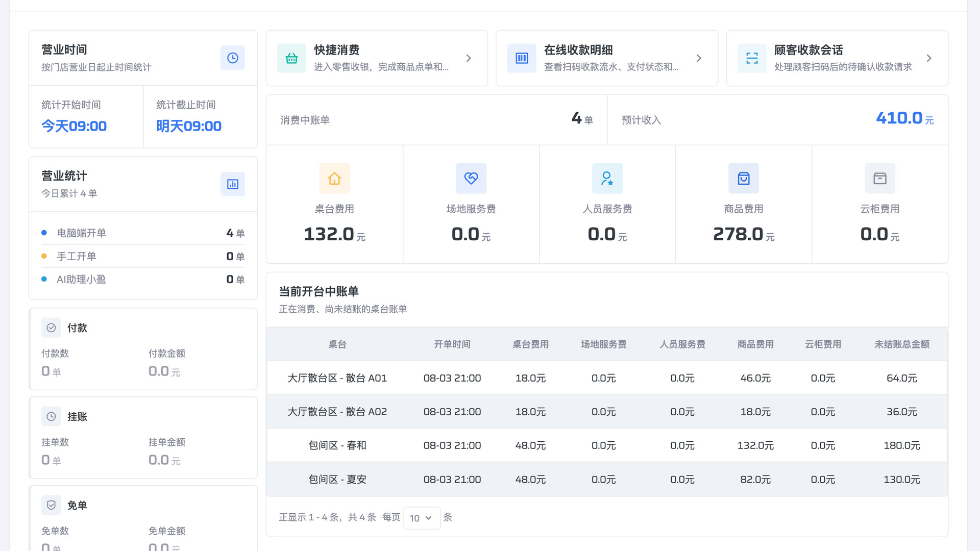The height and width of the screenshot is (551, 980).
Task: Click the shopping bag icon above 商品费用
Action: point(744,179)
